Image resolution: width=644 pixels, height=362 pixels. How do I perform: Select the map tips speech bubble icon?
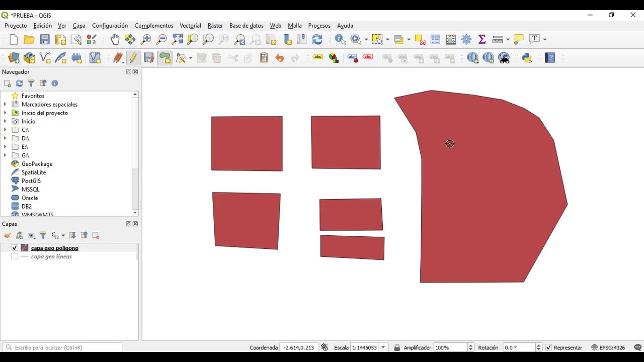tap(519, 39)
